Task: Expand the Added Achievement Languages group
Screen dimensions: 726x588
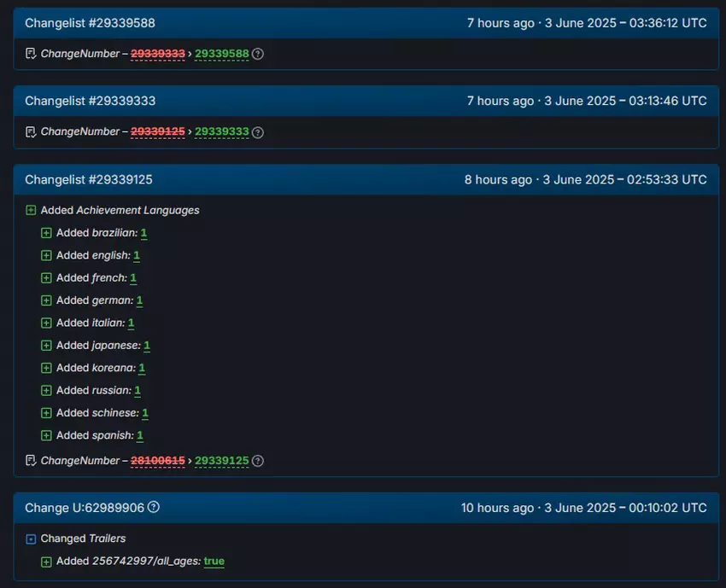Action: pyautogui.click(x=30, y=209)
